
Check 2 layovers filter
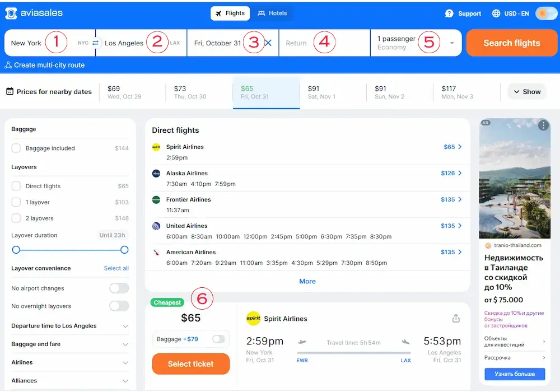click(16, 218)
